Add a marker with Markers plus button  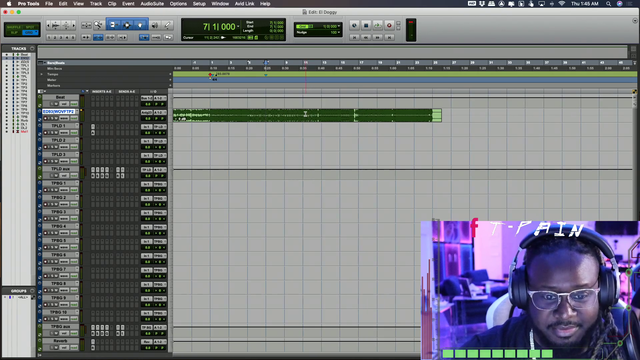[170, 86]
